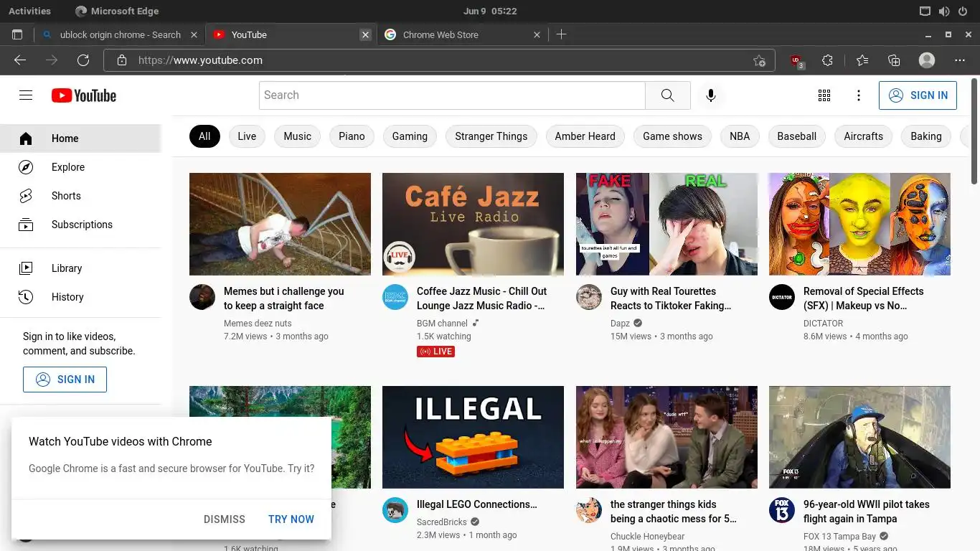This screenshot has width=980, height=551.
Task: Start voice search with the microphone icon
Action: pos(710,95)
